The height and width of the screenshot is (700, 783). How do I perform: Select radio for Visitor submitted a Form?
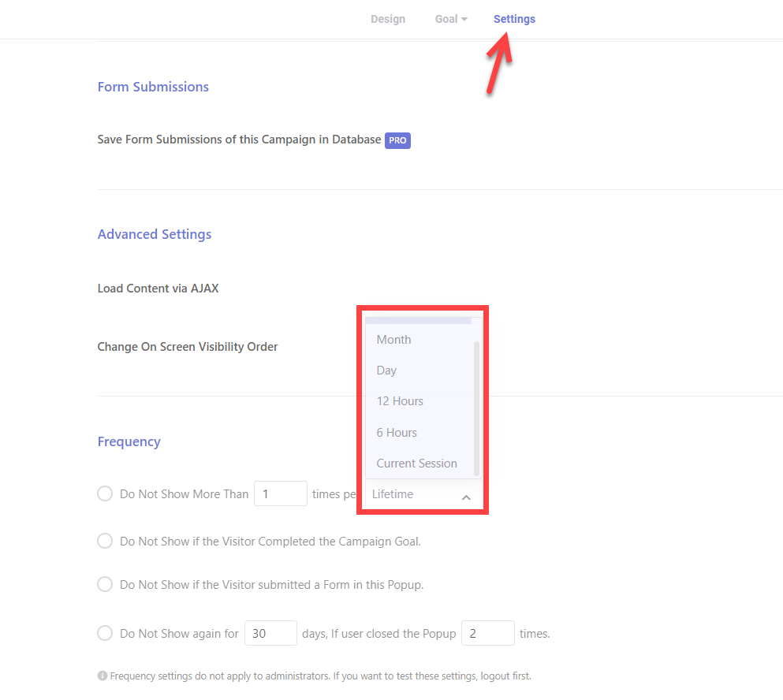coord(105,584)
